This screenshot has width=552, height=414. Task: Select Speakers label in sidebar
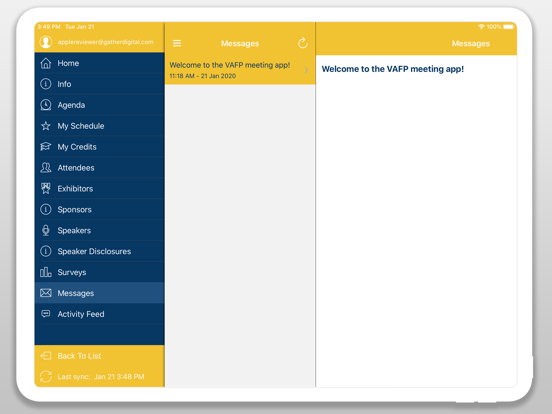click(x=74, y=231)
